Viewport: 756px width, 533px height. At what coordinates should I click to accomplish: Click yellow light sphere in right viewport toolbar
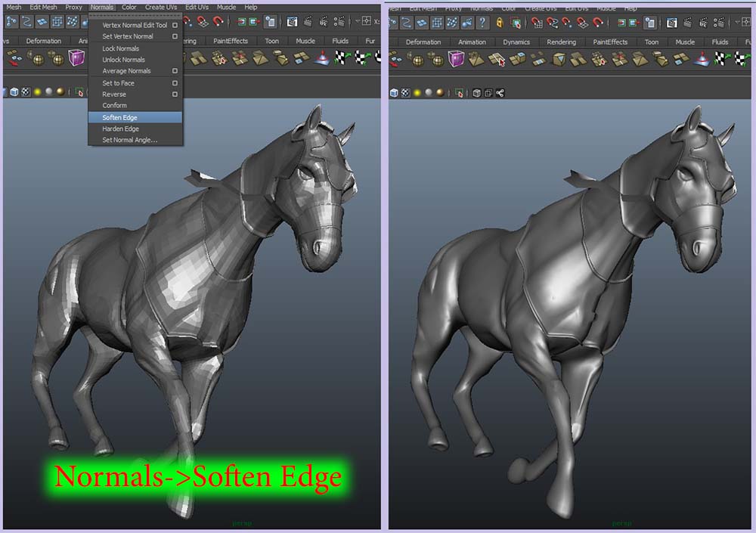(417, 92)
